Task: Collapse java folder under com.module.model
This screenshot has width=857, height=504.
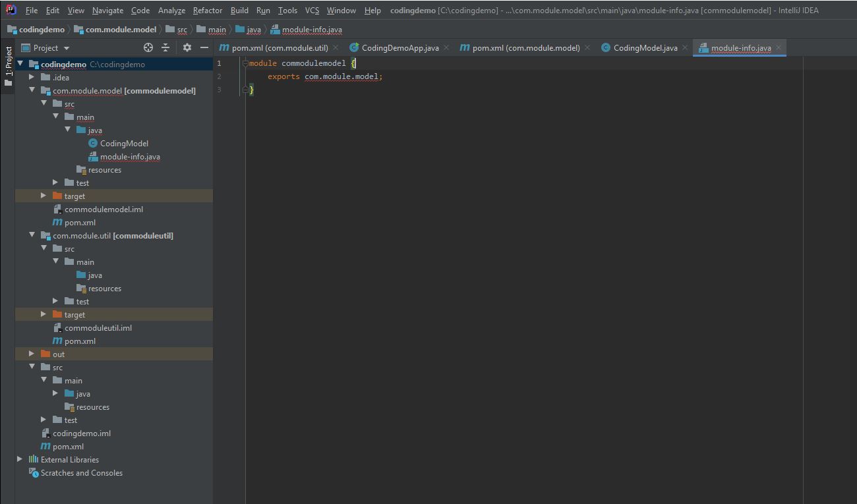Action: (67, 130)
